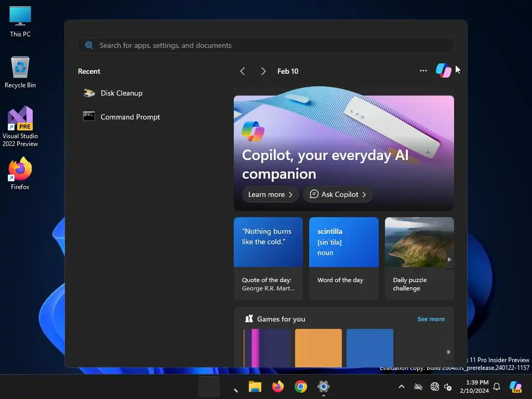
Task: Open clock and date 1:39 PM flyout
Action: tap(474, 387)
